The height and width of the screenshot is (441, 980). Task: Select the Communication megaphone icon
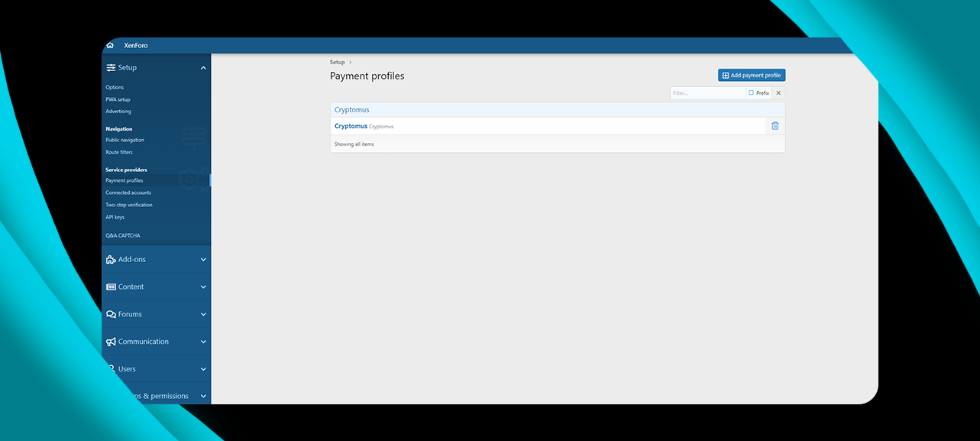(111, 342)
